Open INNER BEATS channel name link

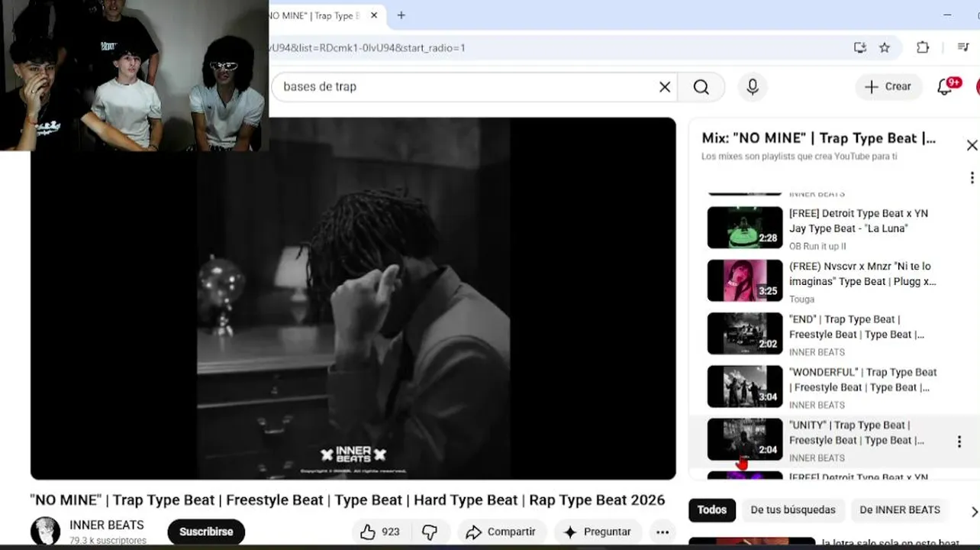[106, 525]
